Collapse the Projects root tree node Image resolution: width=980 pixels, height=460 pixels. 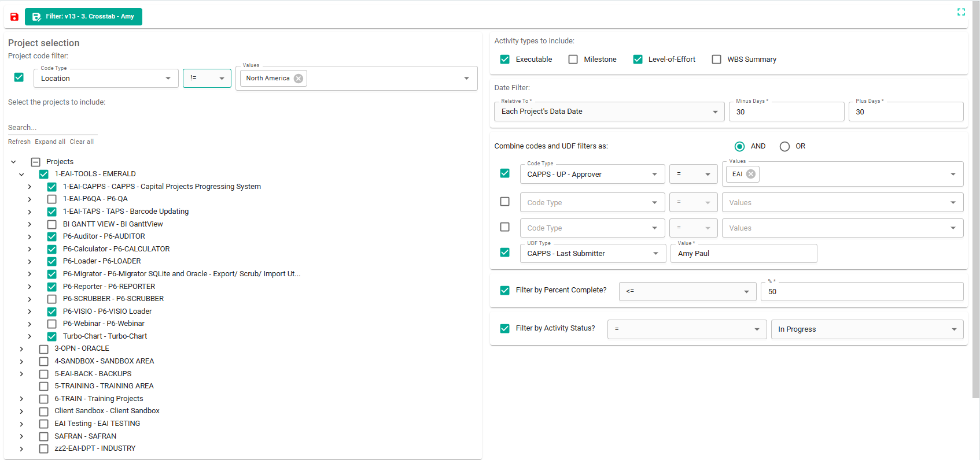(x=13, y=162)
